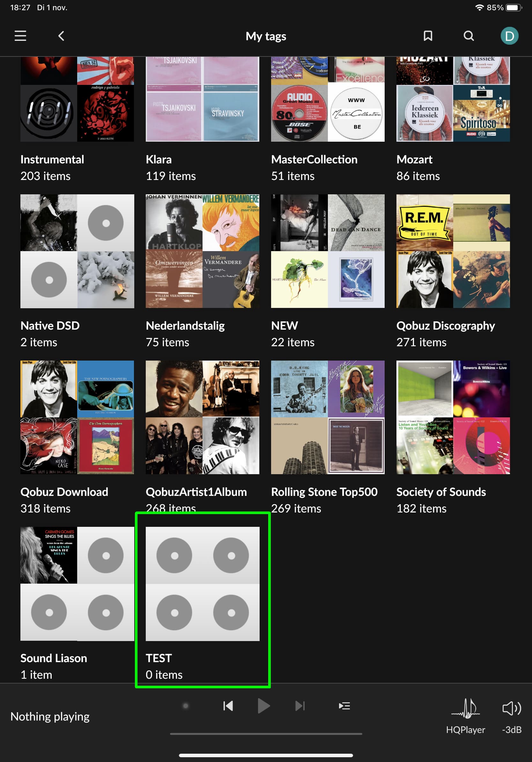Click the MasterCollection tag label
Viewport: 532px width, 762px height.
click(314, 159)
